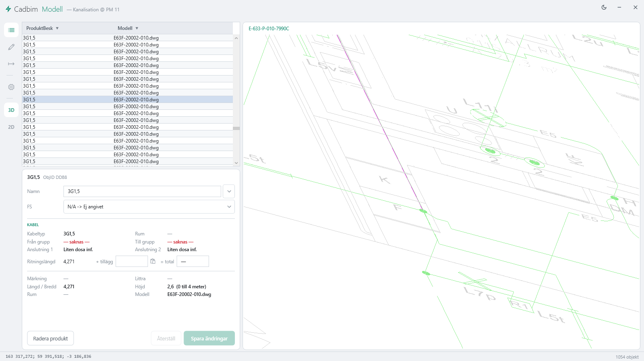Sort by Modell column header
The width and height of the screenshot is (644, 361).
pyautogui.click(x=128, y=28)
